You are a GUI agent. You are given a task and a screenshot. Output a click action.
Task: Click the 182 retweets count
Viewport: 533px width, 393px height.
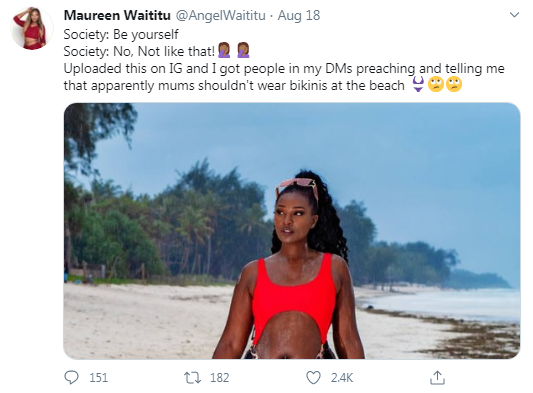click(219, 378)
